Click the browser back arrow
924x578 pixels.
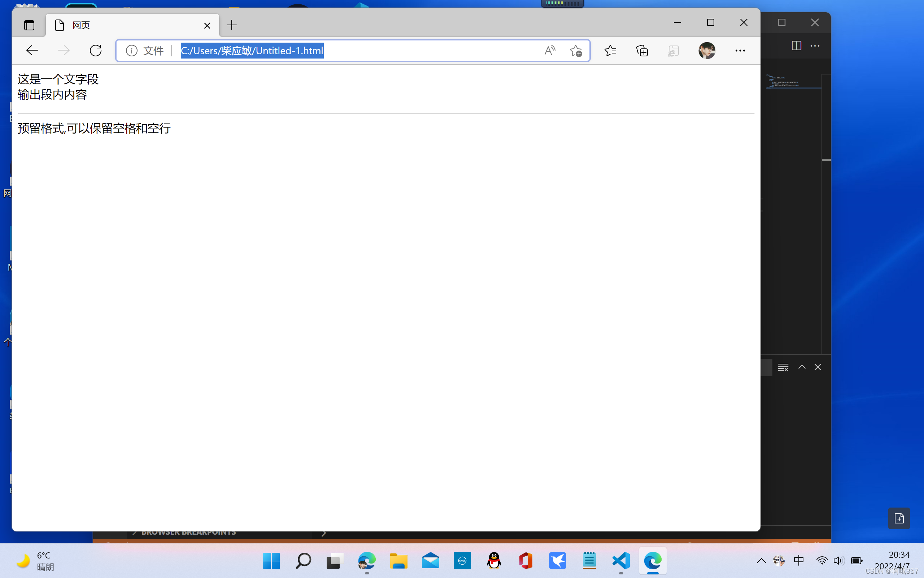(32, 51)
